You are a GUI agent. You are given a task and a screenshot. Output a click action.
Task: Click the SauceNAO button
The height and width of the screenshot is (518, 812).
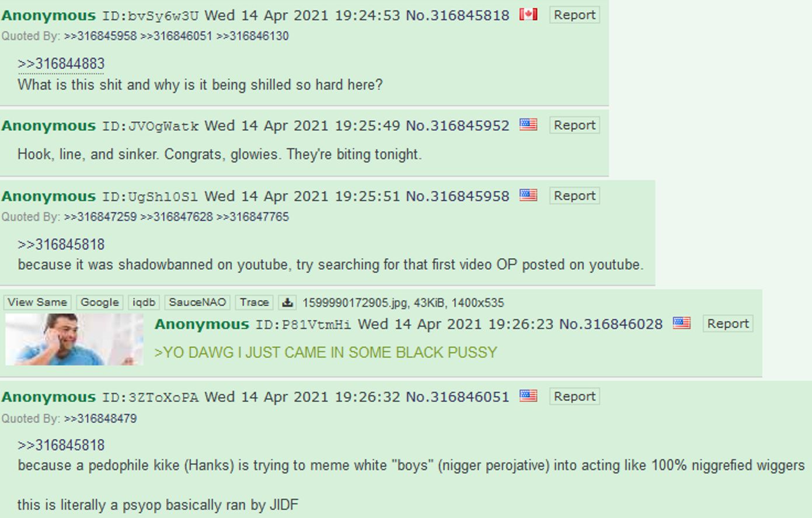click(x=197, y=303)
